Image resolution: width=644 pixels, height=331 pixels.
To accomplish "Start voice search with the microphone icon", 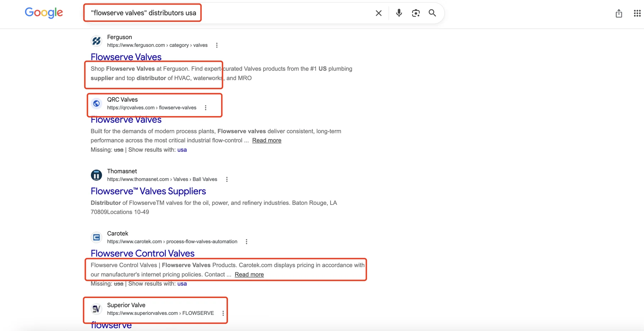I will [399, 13].
